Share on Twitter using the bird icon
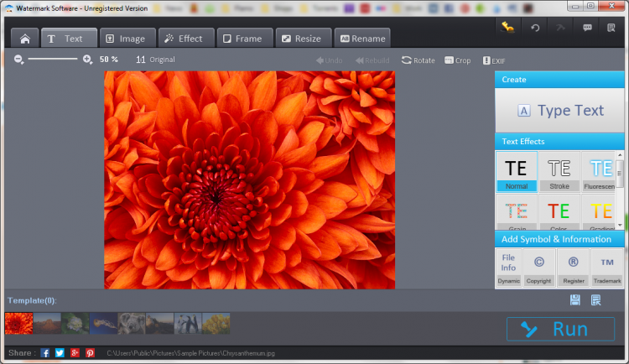This screenshot has width=629, height=364. click(60, 353)
